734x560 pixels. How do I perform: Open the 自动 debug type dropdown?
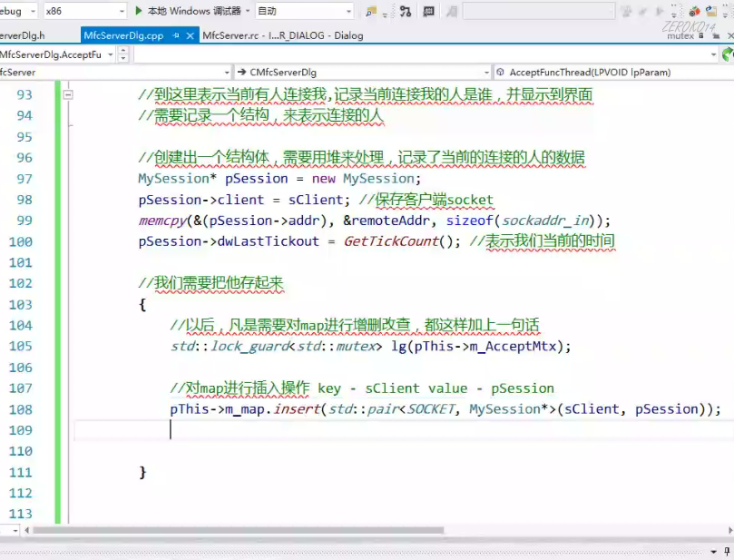[x=304, y=11]
